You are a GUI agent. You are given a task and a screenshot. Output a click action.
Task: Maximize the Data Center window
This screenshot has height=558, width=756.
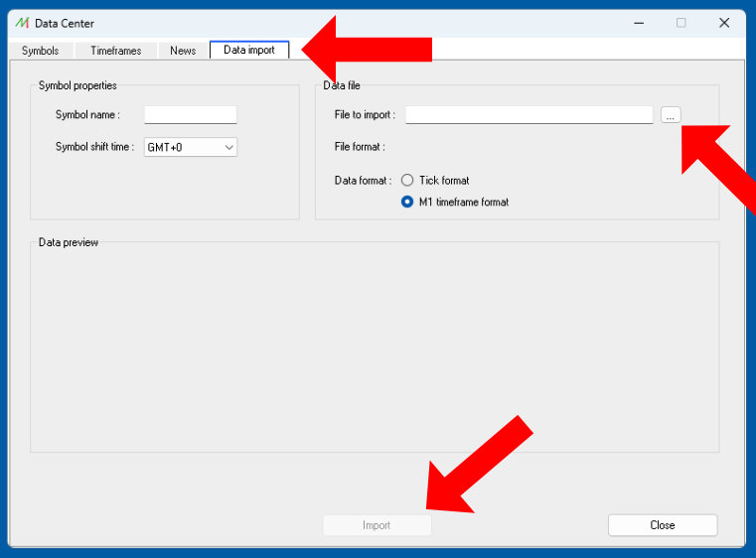[x=681, y=23]
